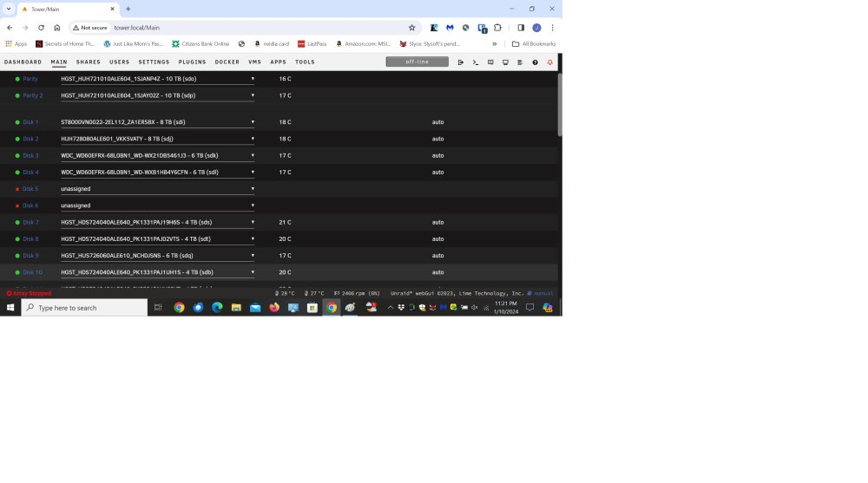Click the Malwarebytes extension icon

tap(450, 28)
